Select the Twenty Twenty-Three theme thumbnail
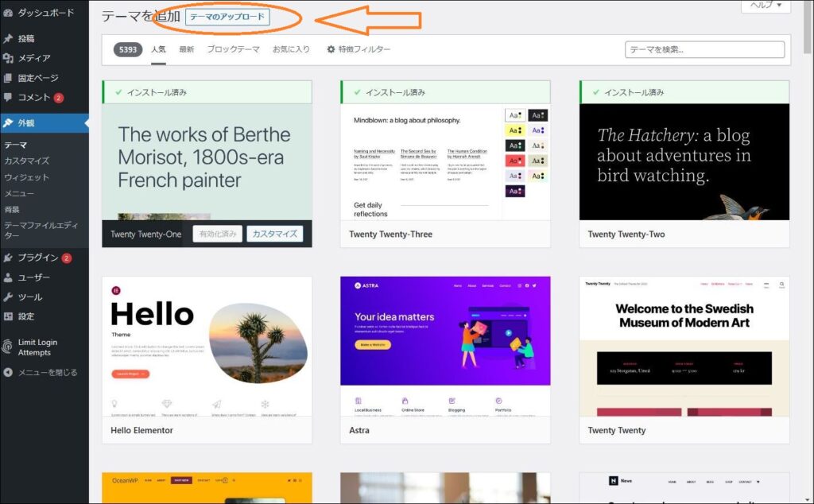814x504 pixels. [x=445, y=162]
